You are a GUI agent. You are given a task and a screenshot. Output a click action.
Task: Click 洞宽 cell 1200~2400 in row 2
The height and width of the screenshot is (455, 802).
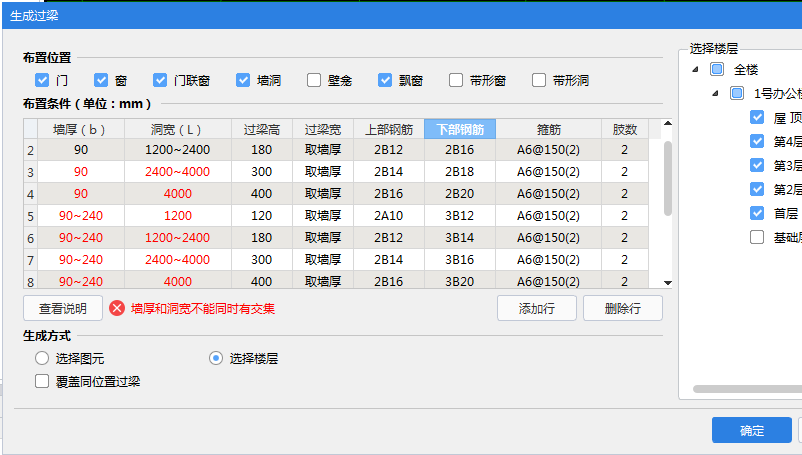[177, 150]
